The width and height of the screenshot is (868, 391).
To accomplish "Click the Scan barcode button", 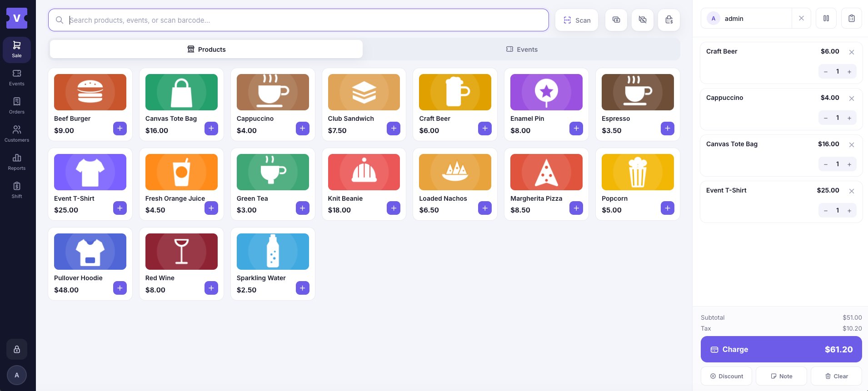I will pos(577,20).
